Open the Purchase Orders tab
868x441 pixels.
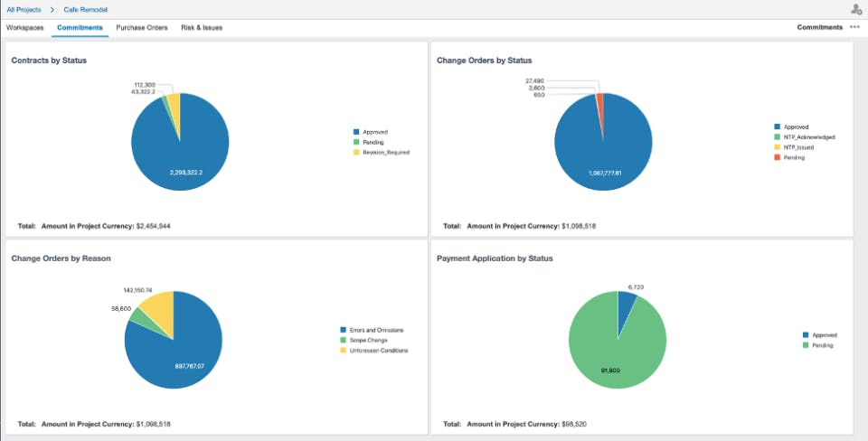click(x=142, y=28)
